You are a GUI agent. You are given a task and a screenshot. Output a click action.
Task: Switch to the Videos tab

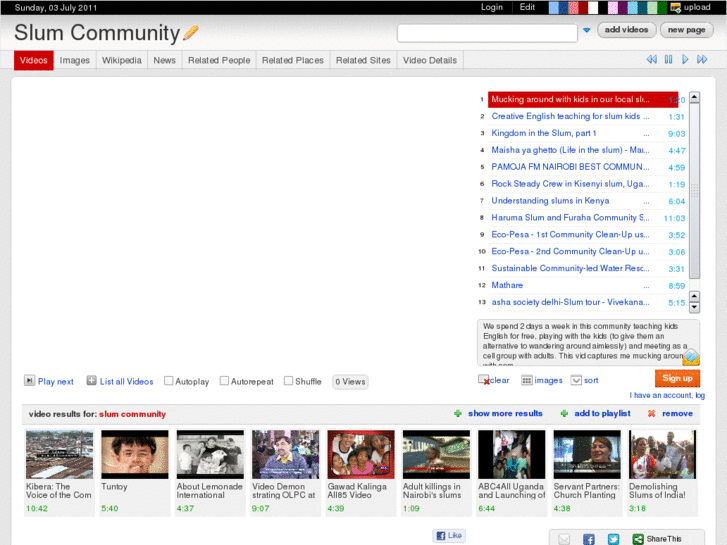point(34,60)
